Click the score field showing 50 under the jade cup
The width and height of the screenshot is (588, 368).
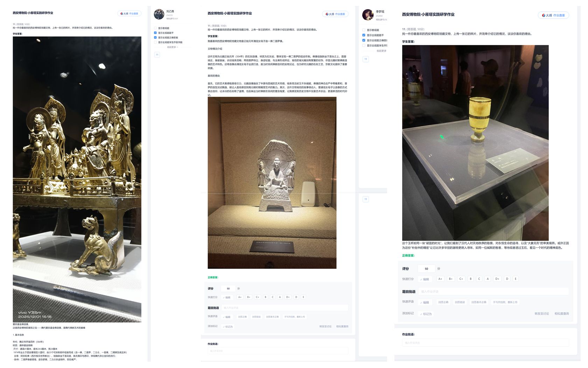tap(426, 269)
